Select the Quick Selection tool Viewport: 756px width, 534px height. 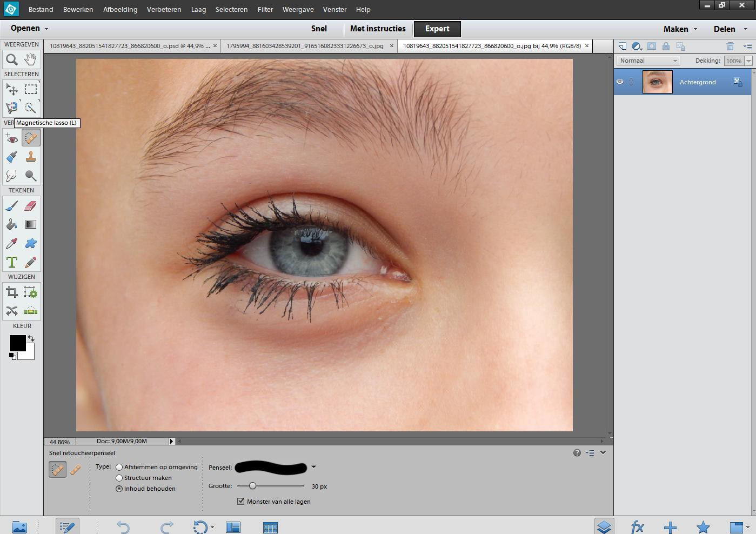(31, 108)
